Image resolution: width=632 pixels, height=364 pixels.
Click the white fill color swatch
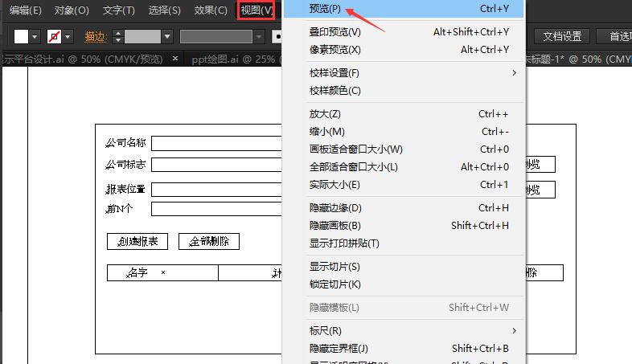pyautogui.click(x=21, y=37)
